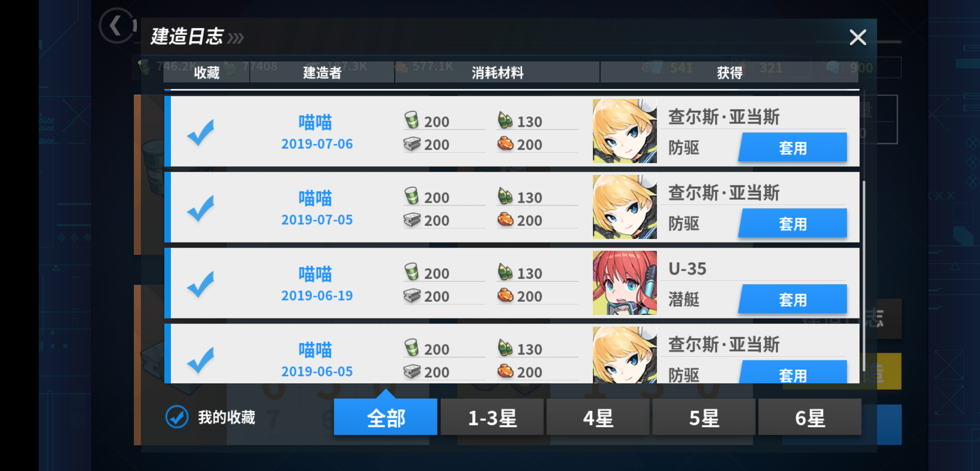
Task: Click the ammo bullets icon in second row
Action: 505,196
